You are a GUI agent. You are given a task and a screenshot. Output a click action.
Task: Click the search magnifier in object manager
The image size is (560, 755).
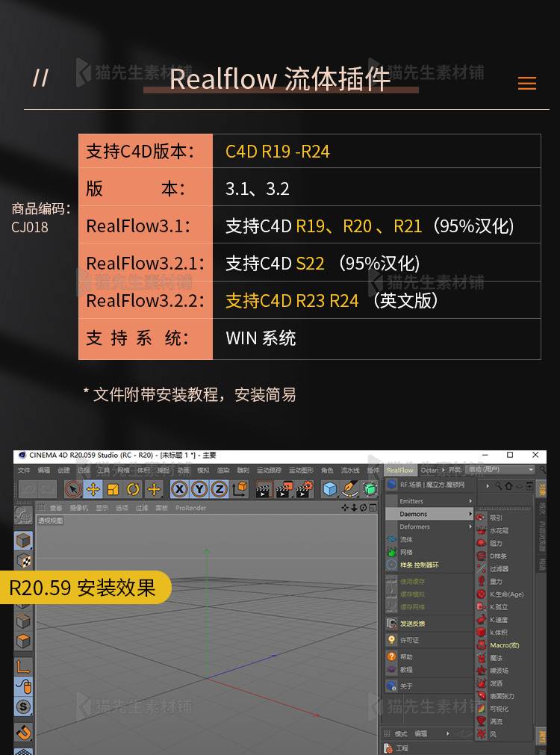click(498, 486)
